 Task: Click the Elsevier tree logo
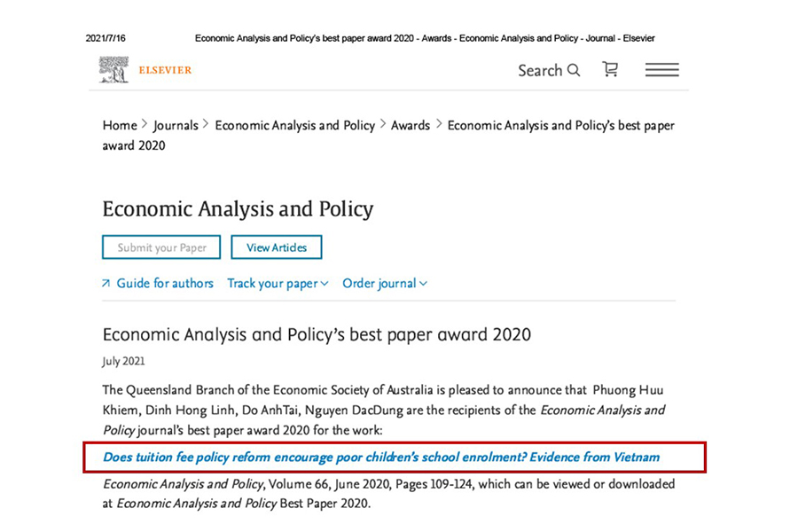coord(113,70)
